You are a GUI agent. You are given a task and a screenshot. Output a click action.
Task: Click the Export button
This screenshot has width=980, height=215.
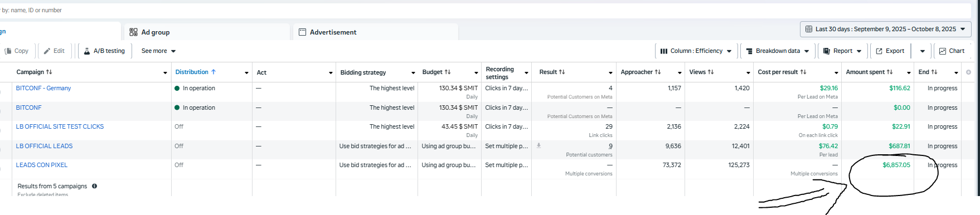(890, 51)
